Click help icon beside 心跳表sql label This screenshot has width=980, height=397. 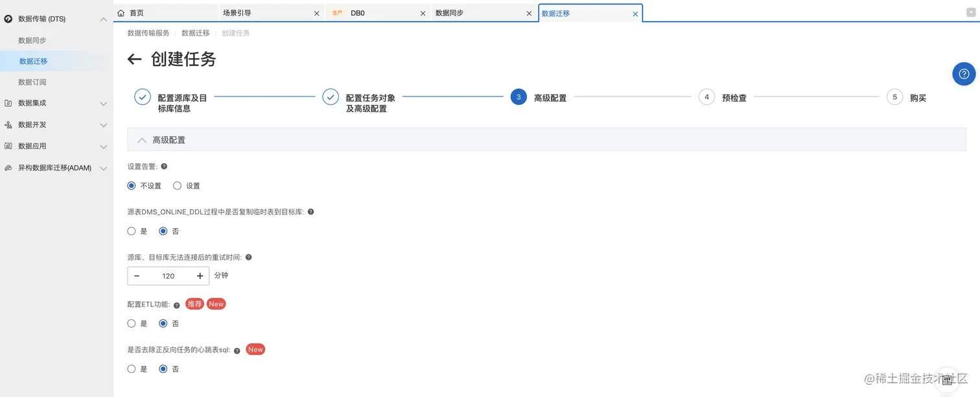[x=237, y=350]
